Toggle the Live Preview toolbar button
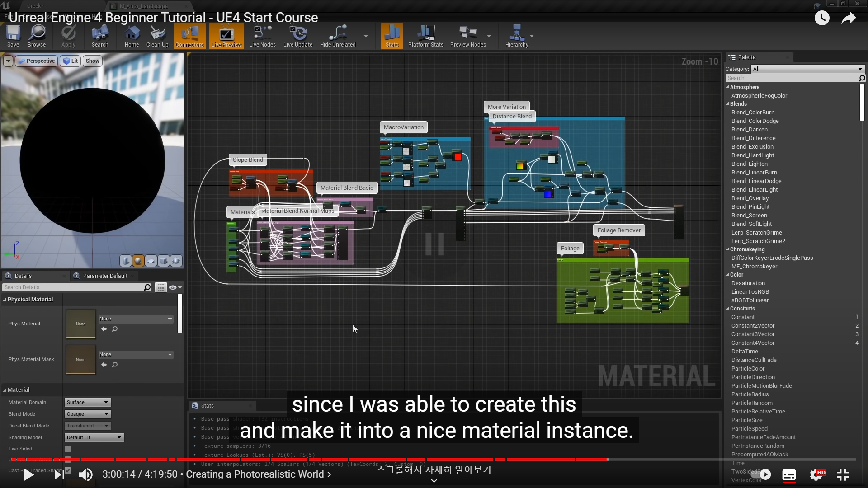The image size is (868, 488). (226, 36)
